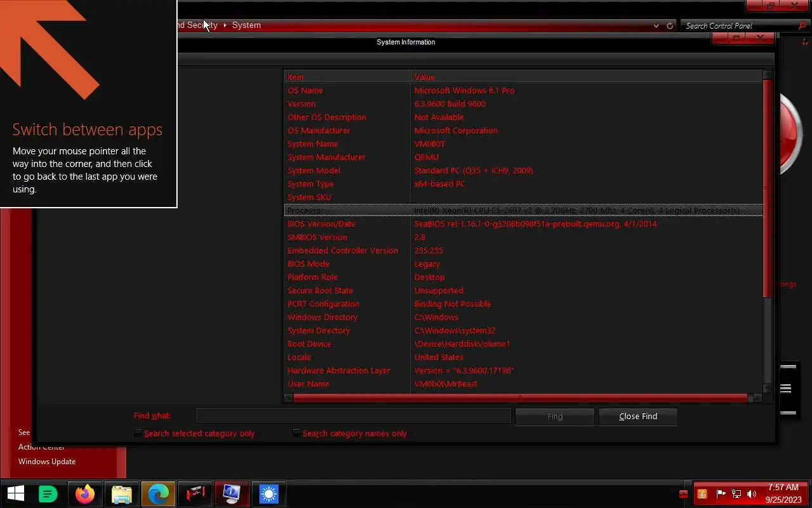Click the horizontal scrollbar right arrow
This screenshot has width=812, height=508.
(x=757, y=398)
